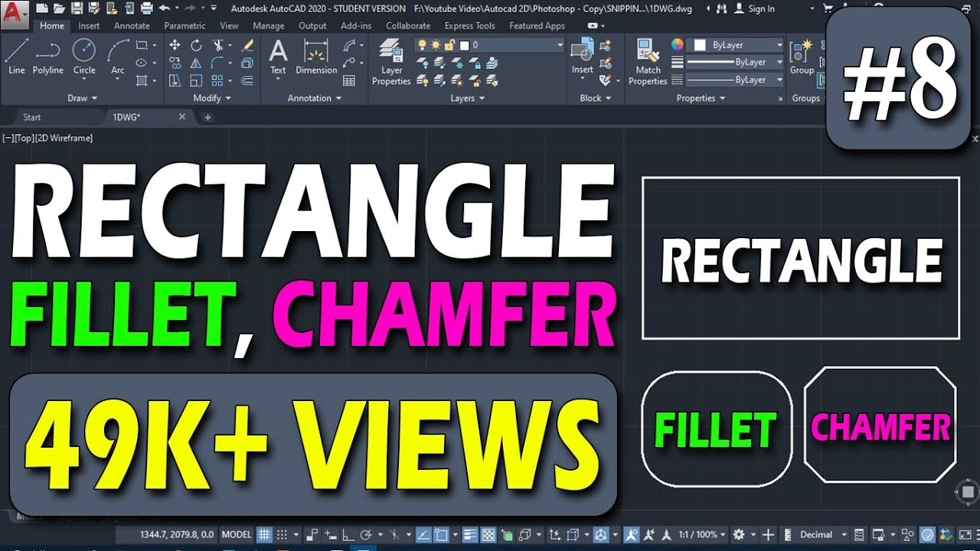Toggle ortho mode in status bar
The width and height of the screenshot is (980, 551).
pos(348,534)
